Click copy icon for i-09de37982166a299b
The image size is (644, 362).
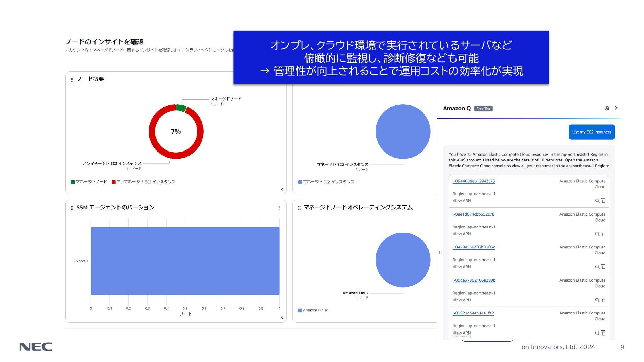pyautogui.click(x=603, y=300)
